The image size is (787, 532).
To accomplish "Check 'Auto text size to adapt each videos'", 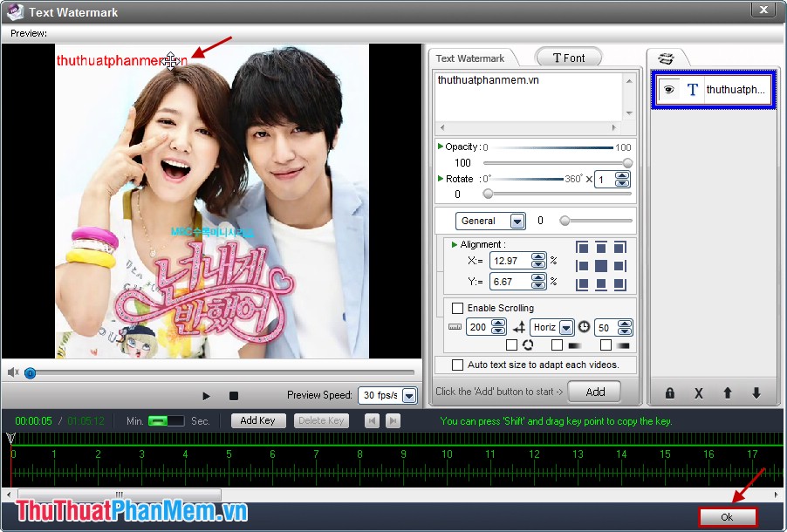I will pyautogui.click(x=457, y=365).
